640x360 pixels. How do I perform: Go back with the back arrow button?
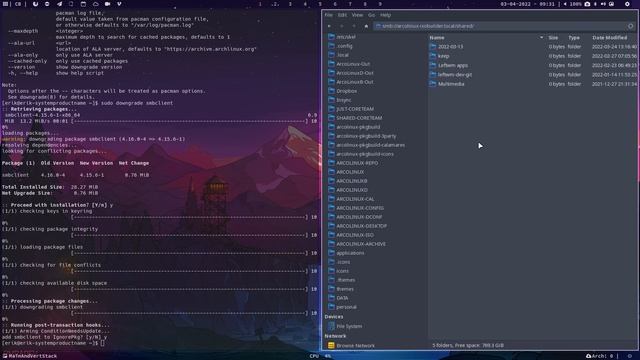pos(329,26)
